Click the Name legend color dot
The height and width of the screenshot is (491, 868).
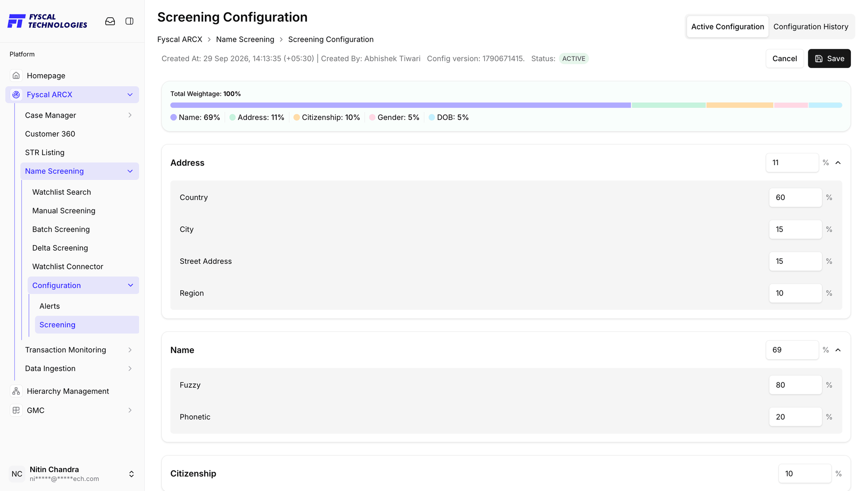pos(174,117)
